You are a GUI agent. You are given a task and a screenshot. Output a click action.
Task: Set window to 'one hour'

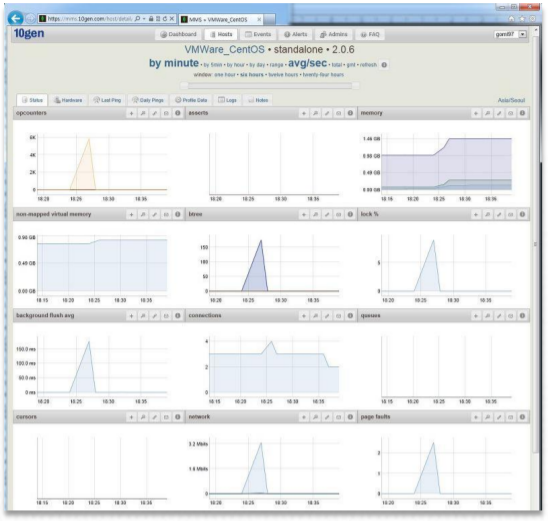pos(225,75)
